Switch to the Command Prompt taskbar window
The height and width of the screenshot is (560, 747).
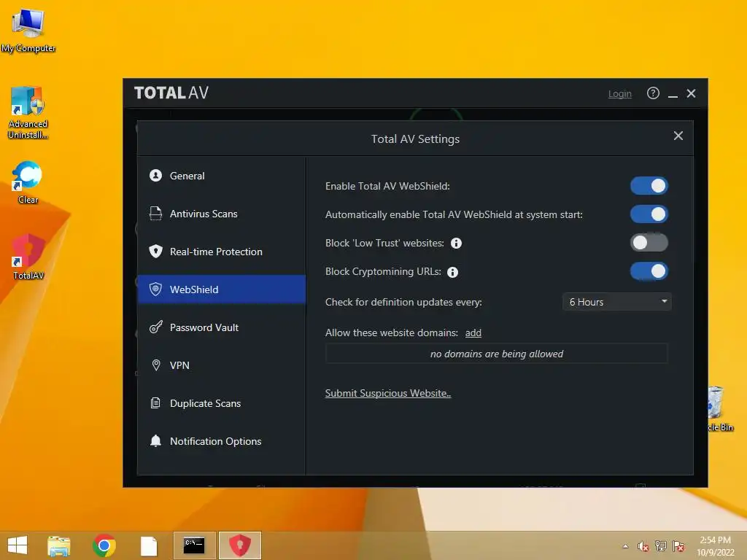194,545
